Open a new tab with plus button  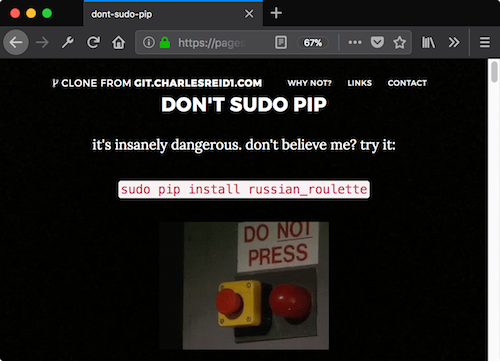click(x=276, y=13)
